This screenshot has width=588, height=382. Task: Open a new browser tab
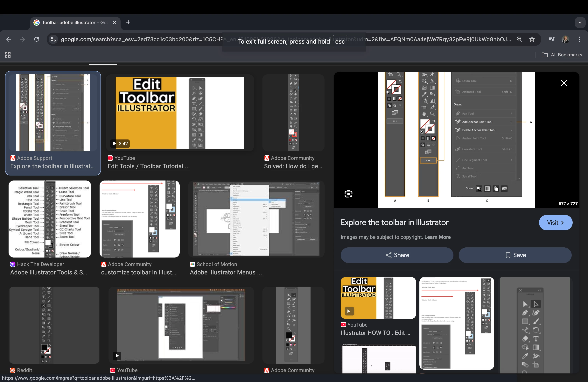(x=128, y=23)
